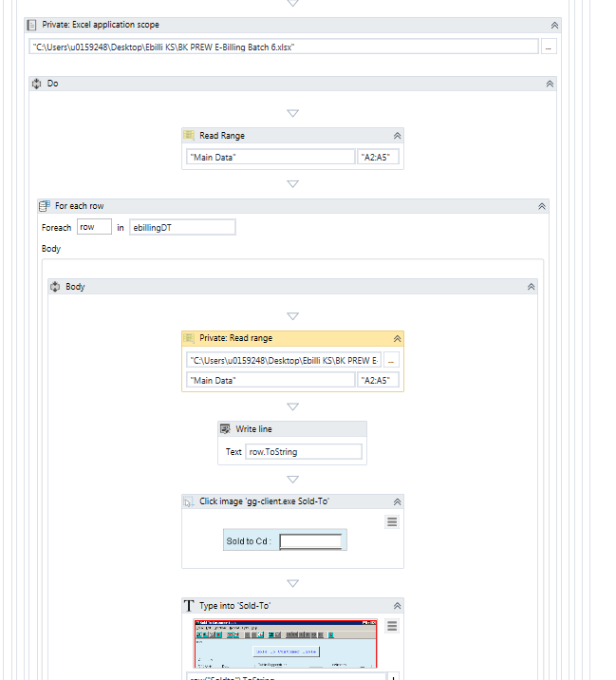Browse for the Private Read range file
The height and width of the screenshot is (680, 616).
coord(391,360)
